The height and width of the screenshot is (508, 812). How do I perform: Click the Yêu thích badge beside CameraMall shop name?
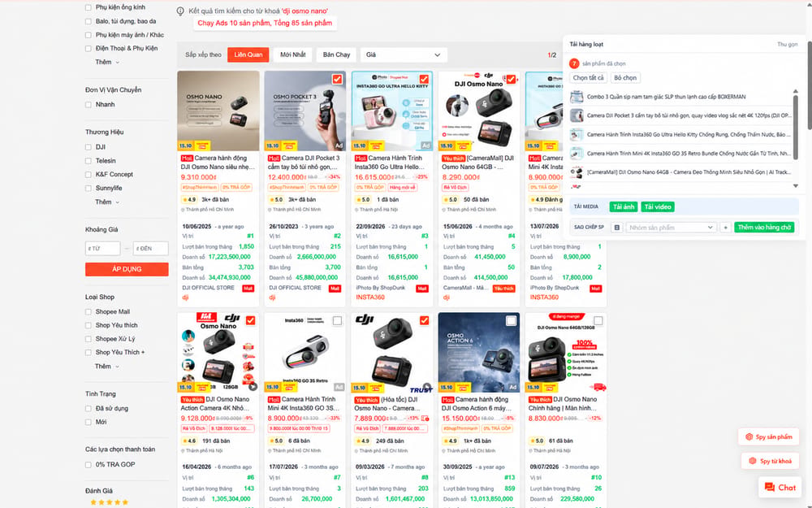tap(504, 289)
